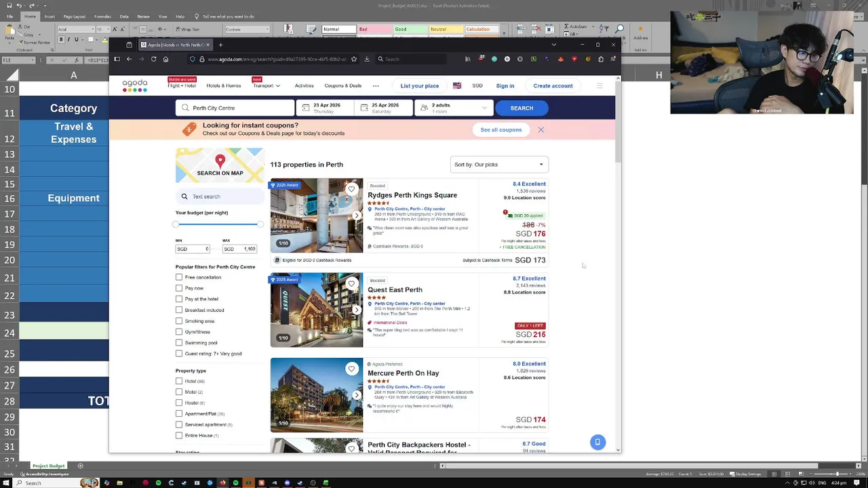Viewport: 868px width, 488px height.
Task: Go back using the browser back arrow
Action: point(129,59)
